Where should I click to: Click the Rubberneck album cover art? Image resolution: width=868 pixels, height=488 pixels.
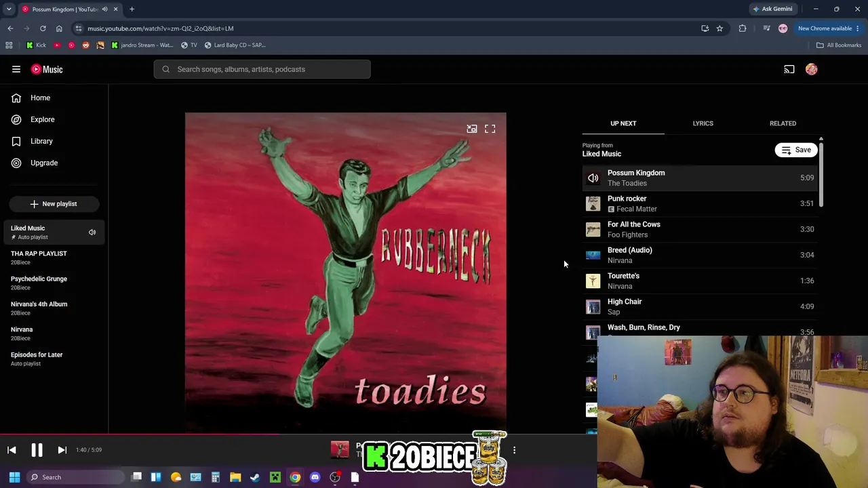point(346,272)
